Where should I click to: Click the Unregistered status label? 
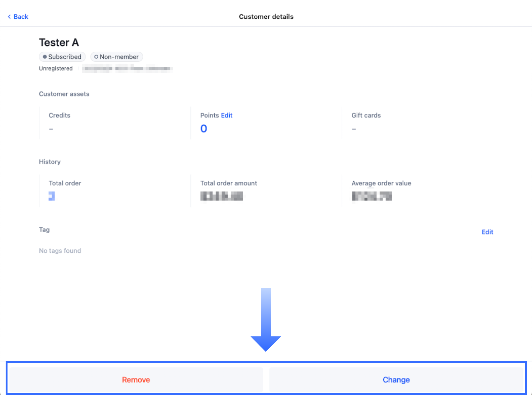[x=56, y=69]
